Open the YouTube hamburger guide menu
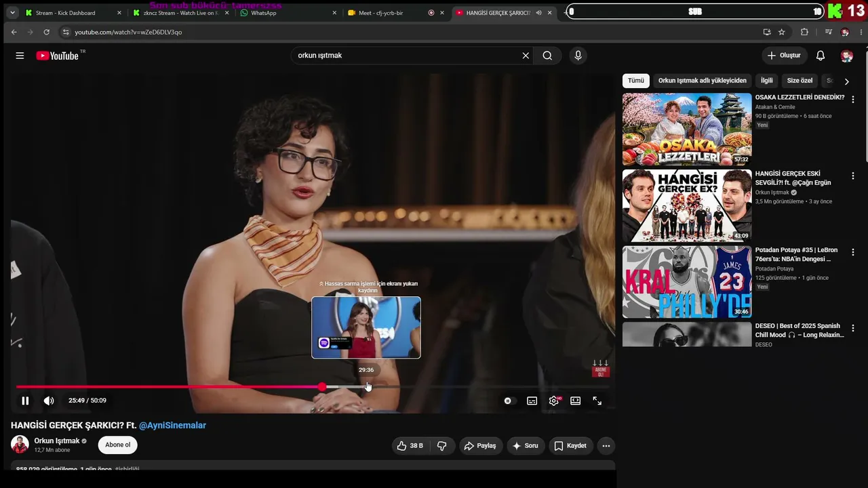Screen dimensions: 868x488 [x=20, y=56]
